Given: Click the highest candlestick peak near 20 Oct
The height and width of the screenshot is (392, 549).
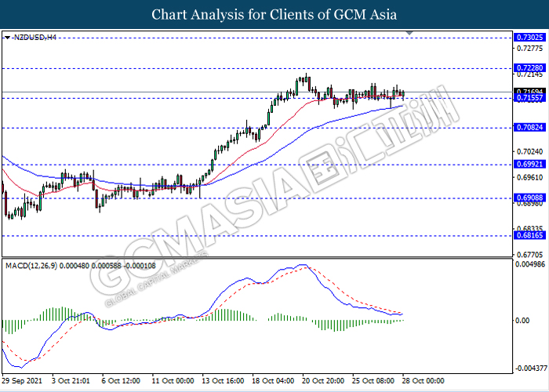Looking at the screenshot, I should click(x=307, y=78).
